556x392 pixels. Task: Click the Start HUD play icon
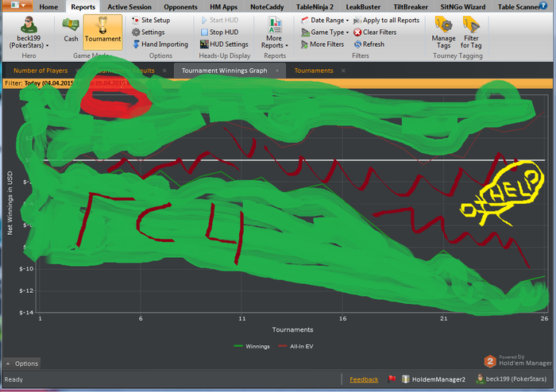click(204, 20)
